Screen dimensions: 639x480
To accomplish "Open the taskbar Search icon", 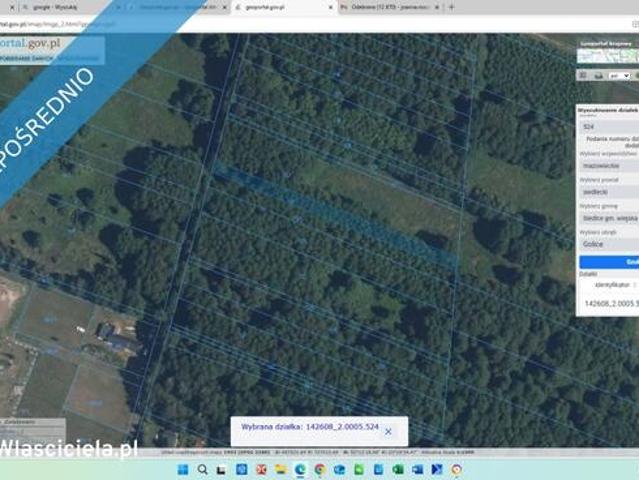I will click(x=203, y=469).
